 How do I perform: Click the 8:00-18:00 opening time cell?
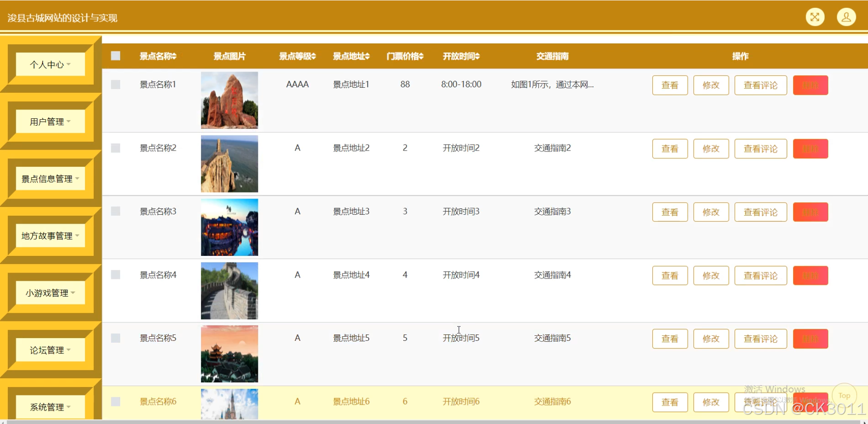(x=461, y=85)
